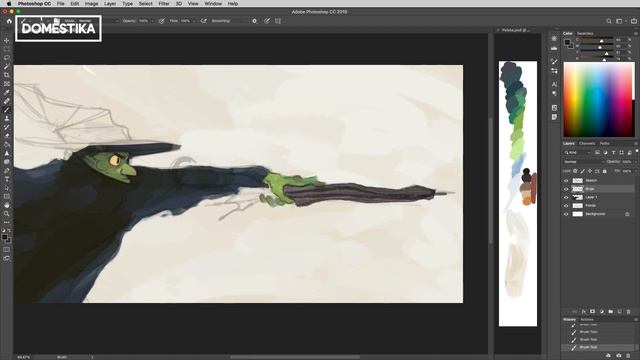The width and height of the screenshot is (640, 360).
Task: Hide the Fondo layer
Action: pyautogui.click(x=566, y=206)
